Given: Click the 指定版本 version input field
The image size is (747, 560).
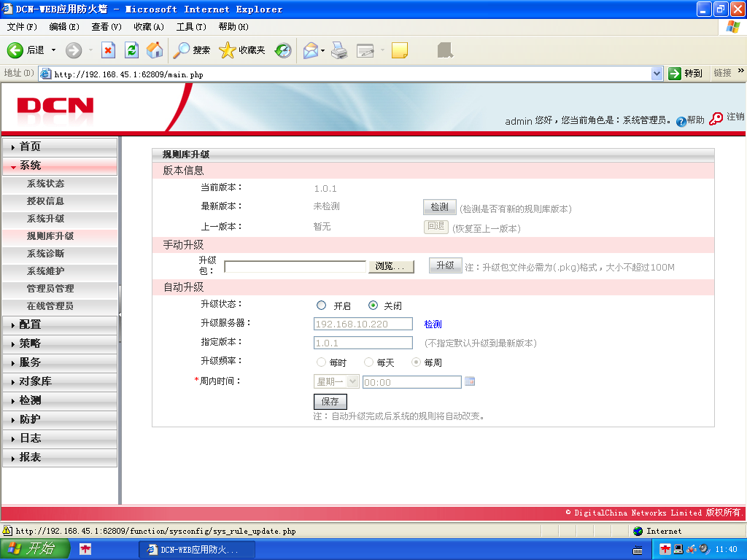Looking at the screenshot, I should tap(363, 343).
